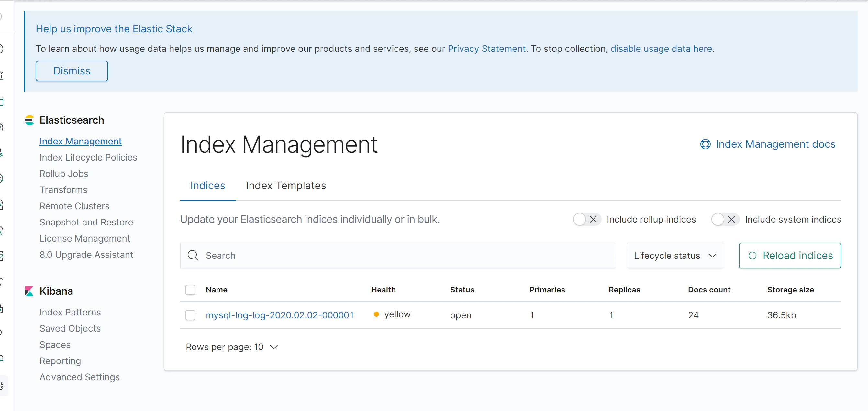This screenshot has width=868, height=411.
Task: Open Index Management in the sidebar
Action: (x=81, y=141)
